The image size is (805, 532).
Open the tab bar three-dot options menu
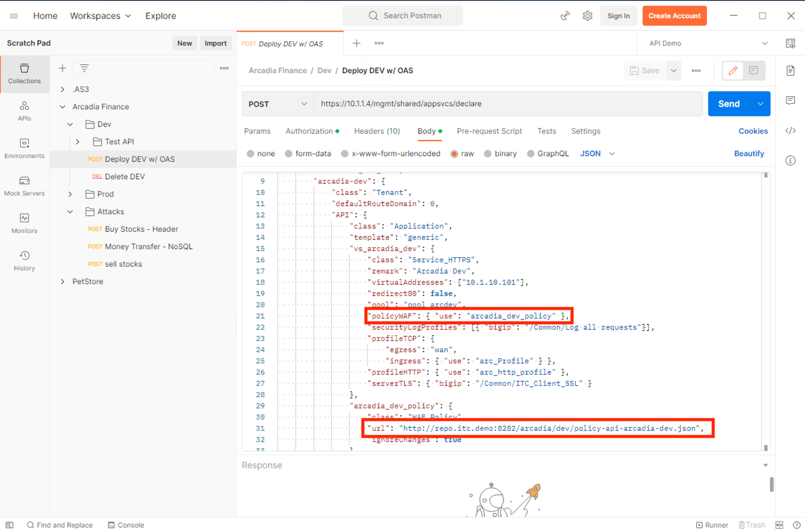[379, 43]
